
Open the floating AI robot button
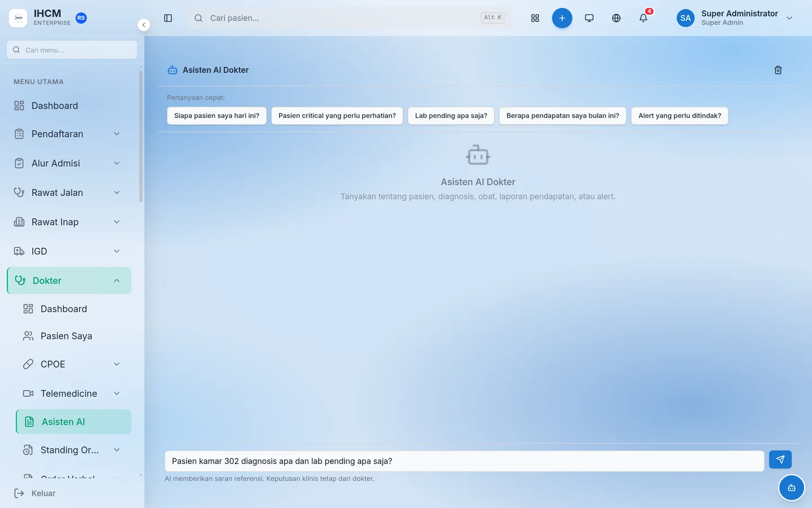[792, 488]
